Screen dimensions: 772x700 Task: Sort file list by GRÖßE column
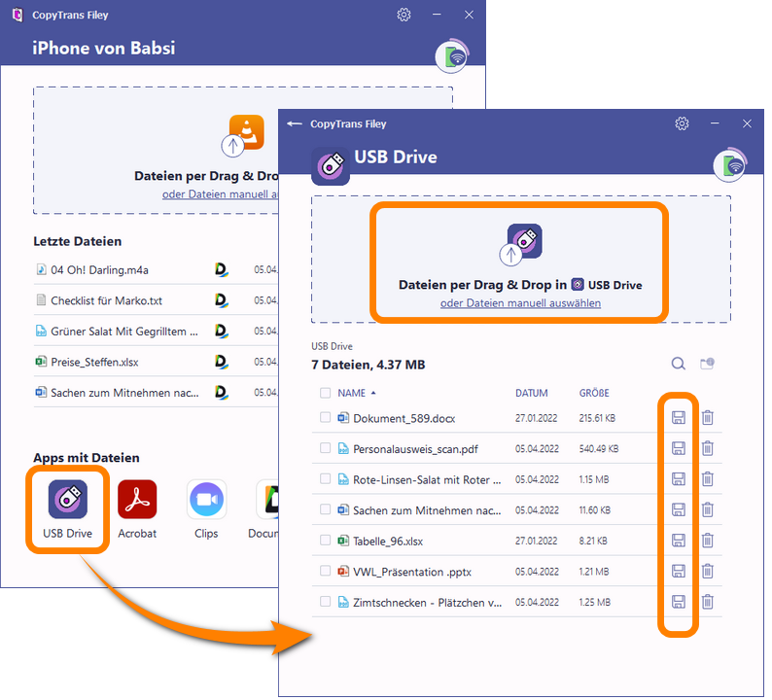point(594,393)
